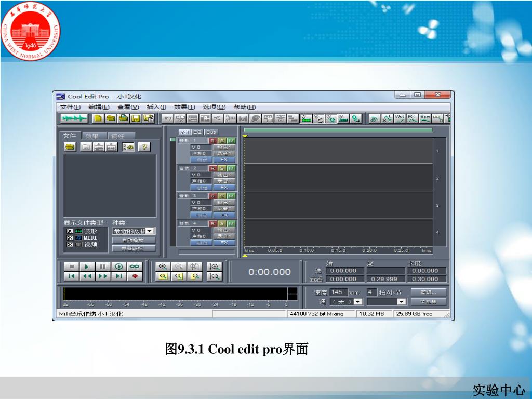532x399 pixels.
Task: Open the 插入(I) menu
Action: [x=156, y=107]
